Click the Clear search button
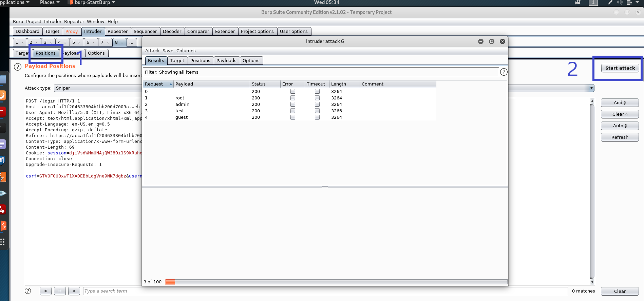Viewport: 644px width, 301px height. (620, 291)
